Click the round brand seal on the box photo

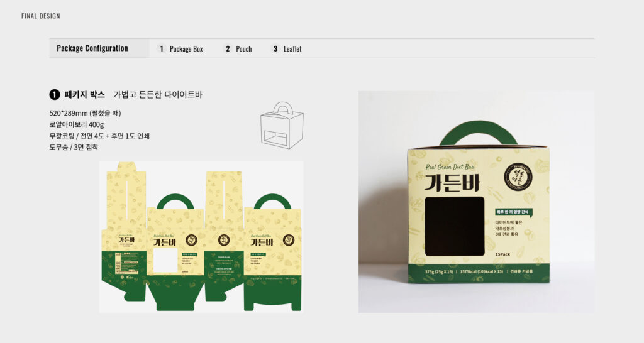click(x=518, y=177)
